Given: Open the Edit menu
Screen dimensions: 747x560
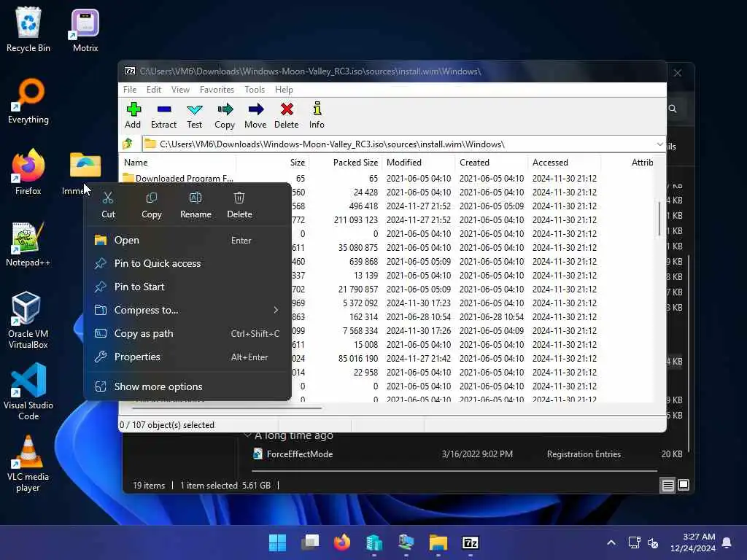Looking at the screenshot, I should (x=154, y=90).
